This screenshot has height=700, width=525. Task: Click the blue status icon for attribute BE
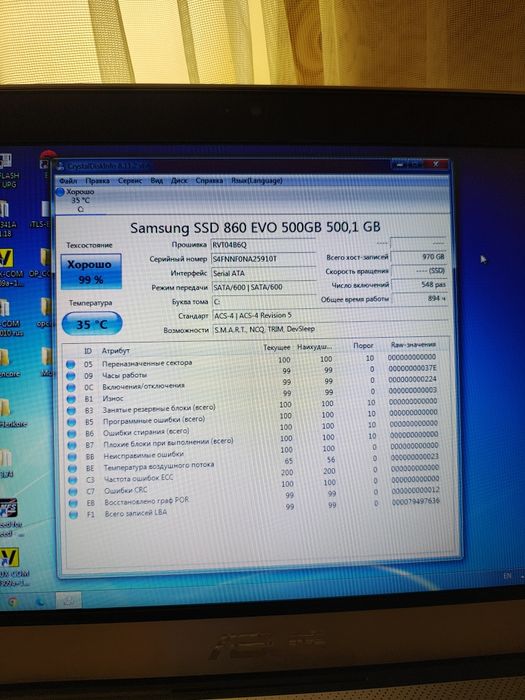click(72, 469)
